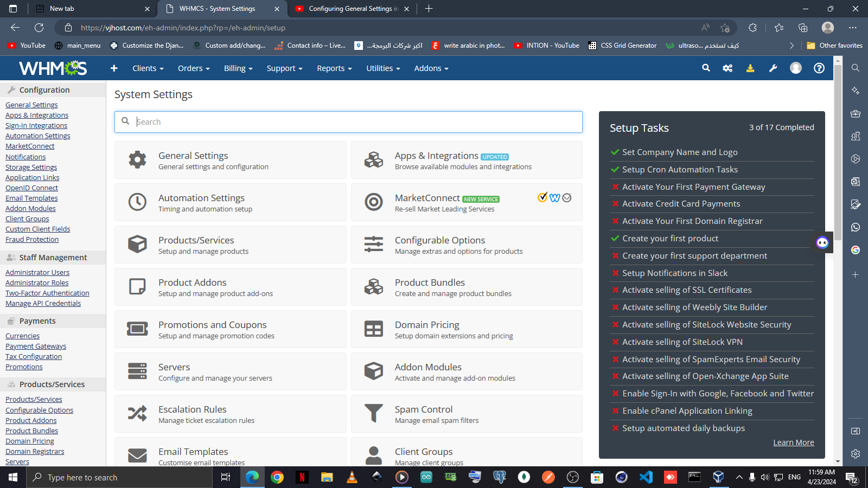Click the help question mark icon
868x488 pixels.
pyautogui.click(x=819, y=68)
